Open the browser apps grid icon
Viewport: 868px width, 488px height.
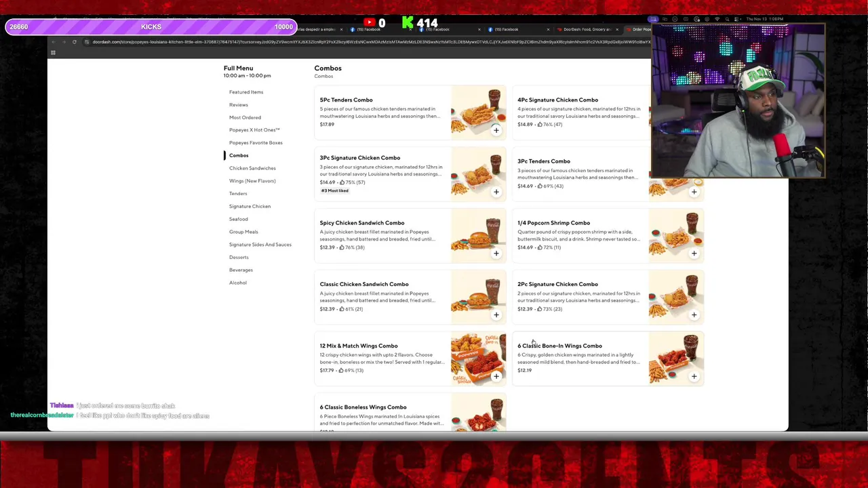[x=53, y=52]
